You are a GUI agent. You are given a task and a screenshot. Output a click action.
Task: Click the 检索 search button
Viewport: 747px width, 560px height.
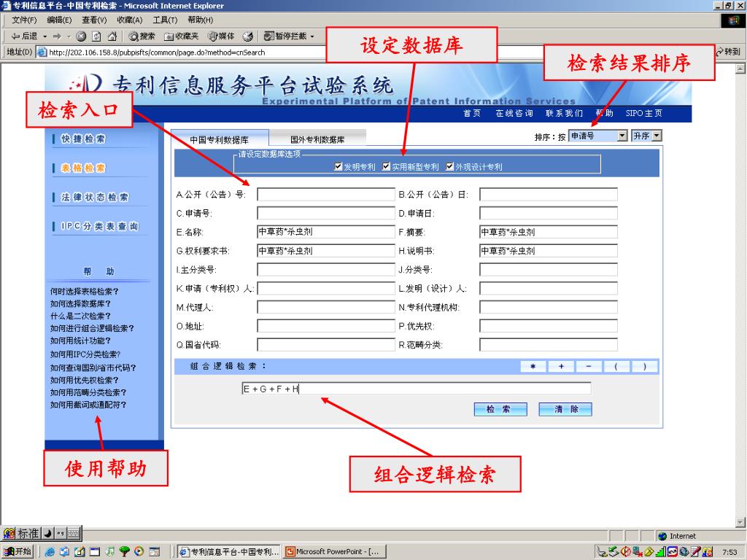coord(500,409)
